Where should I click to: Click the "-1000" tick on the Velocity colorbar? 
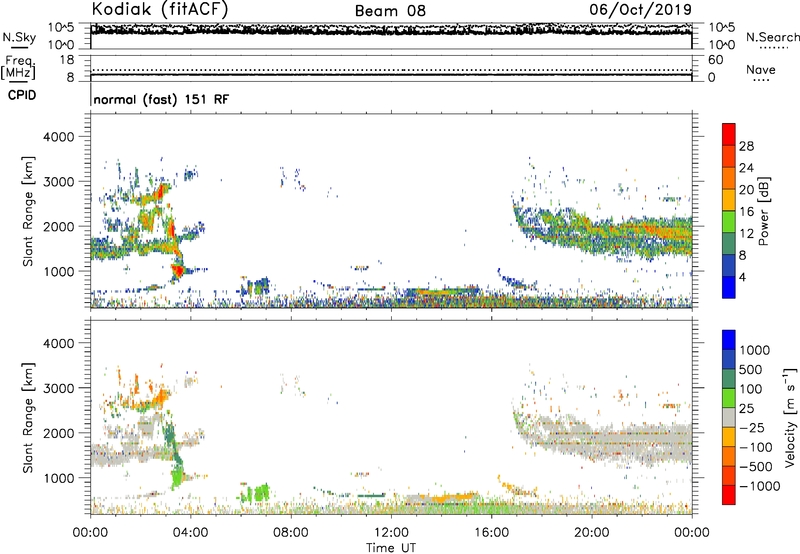760,486
